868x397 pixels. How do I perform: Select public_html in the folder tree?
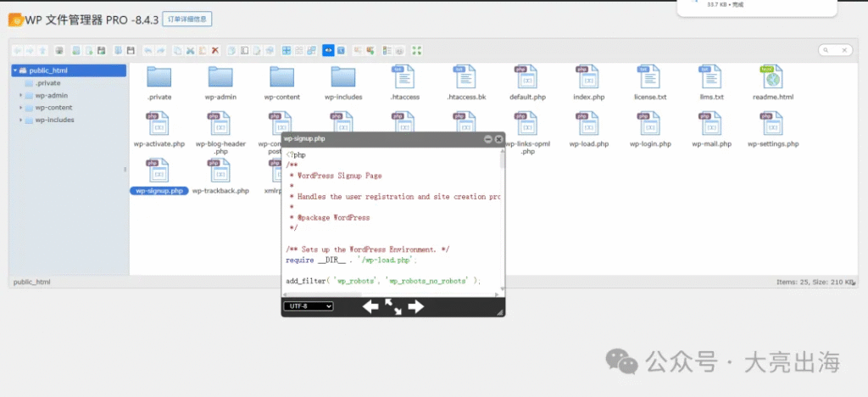(x=69, y=71)
